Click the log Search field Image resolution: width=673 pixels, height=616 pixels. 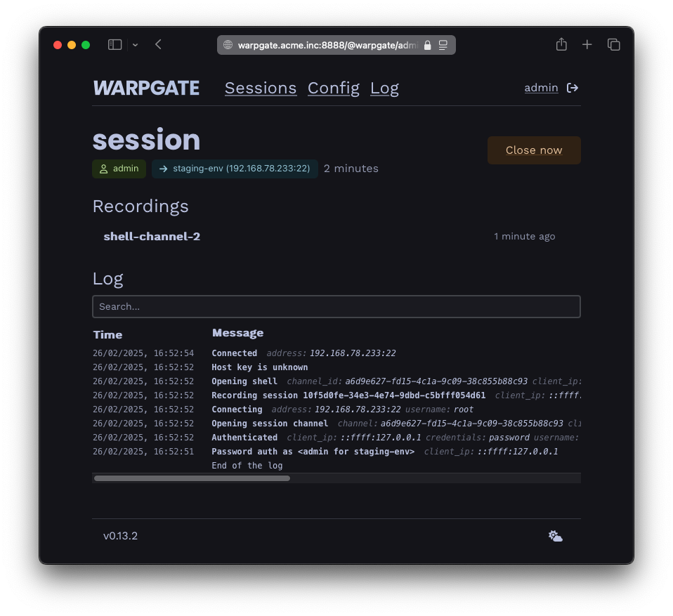(336, 306)
